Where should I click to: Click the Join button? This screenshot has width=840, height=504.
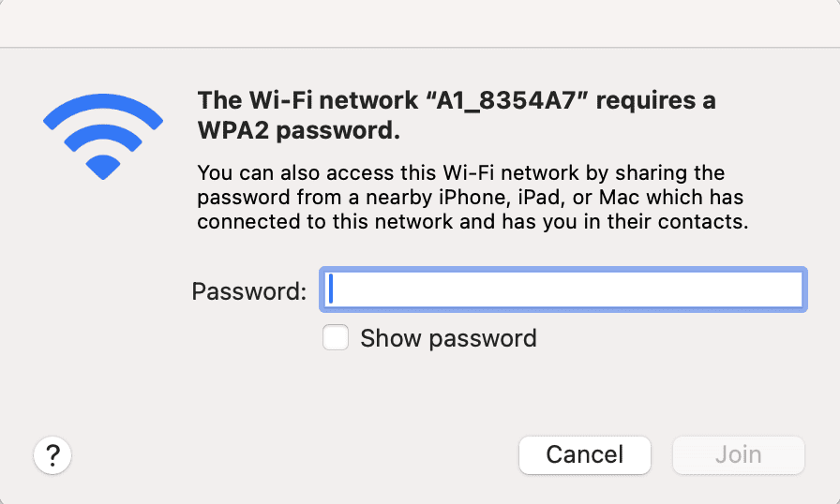point(738,455)
